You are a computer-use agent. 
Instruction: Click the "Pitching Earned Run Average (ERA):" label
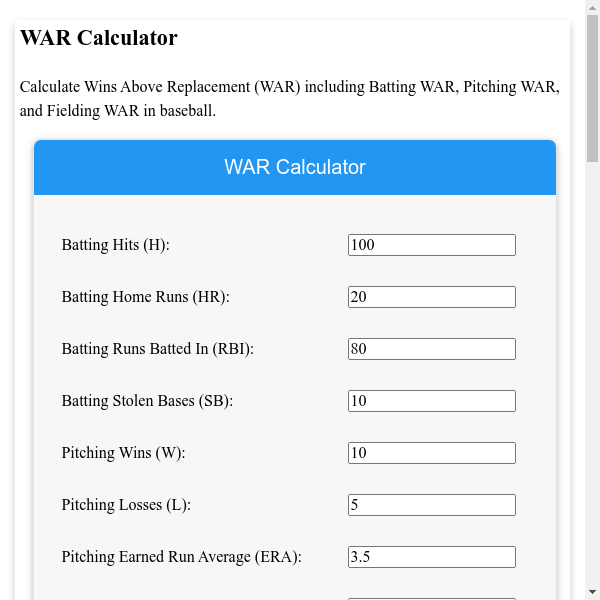pyautogui.click(x=181, y=557)
